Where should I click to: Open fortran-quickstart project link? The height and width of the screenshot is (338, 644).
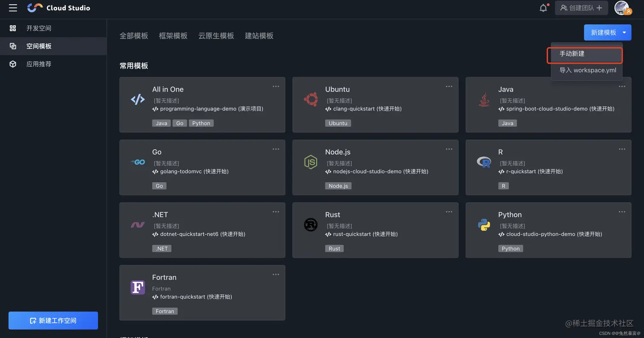pos(192,297)
